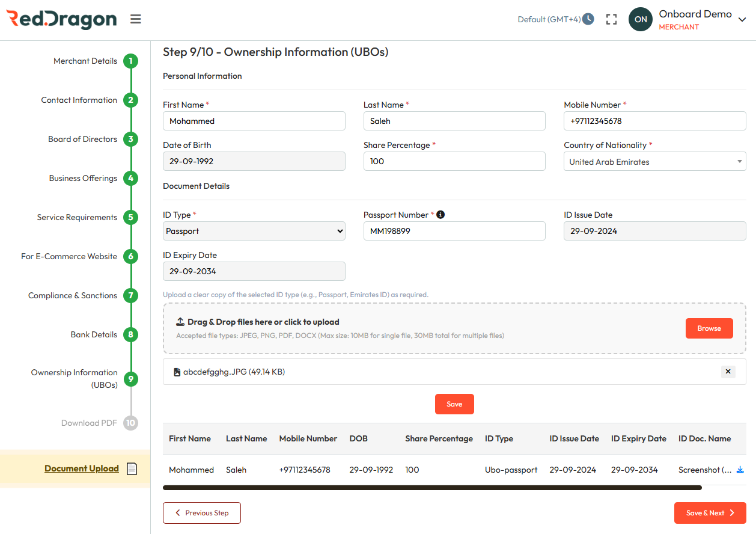Expand the Country of Nationality dropdown
756x534 pixels.
(x=654, y=162)
